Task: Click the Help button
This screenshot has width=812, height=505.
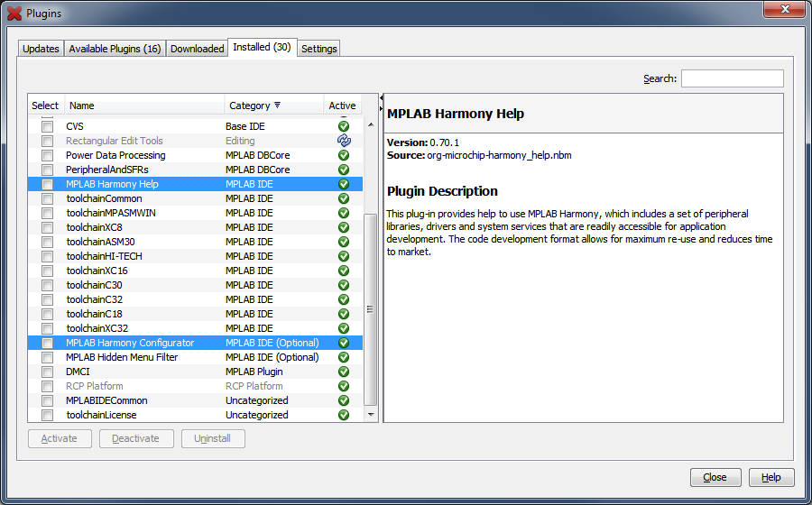Action: click(771, 477)
